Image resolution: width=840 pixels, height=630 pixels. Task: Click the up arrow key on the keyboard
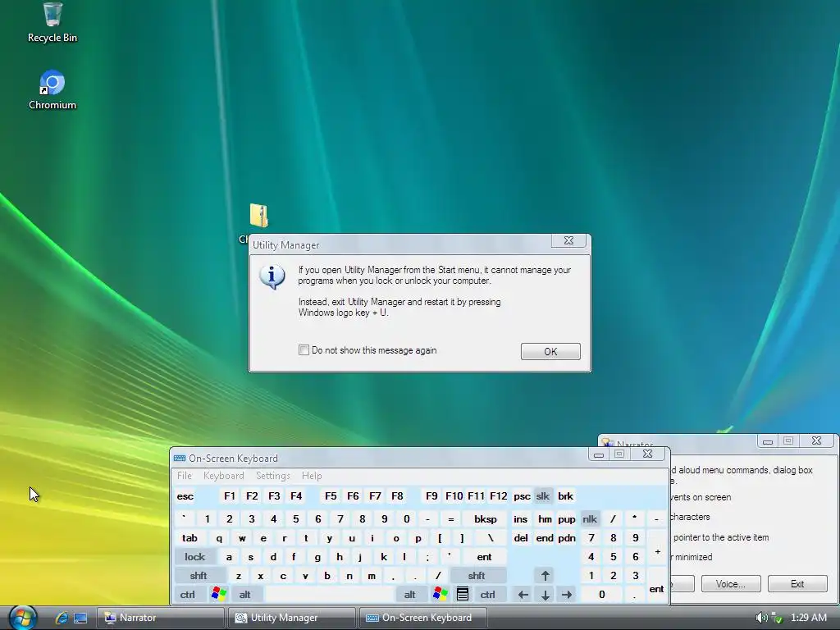(545, 575)
